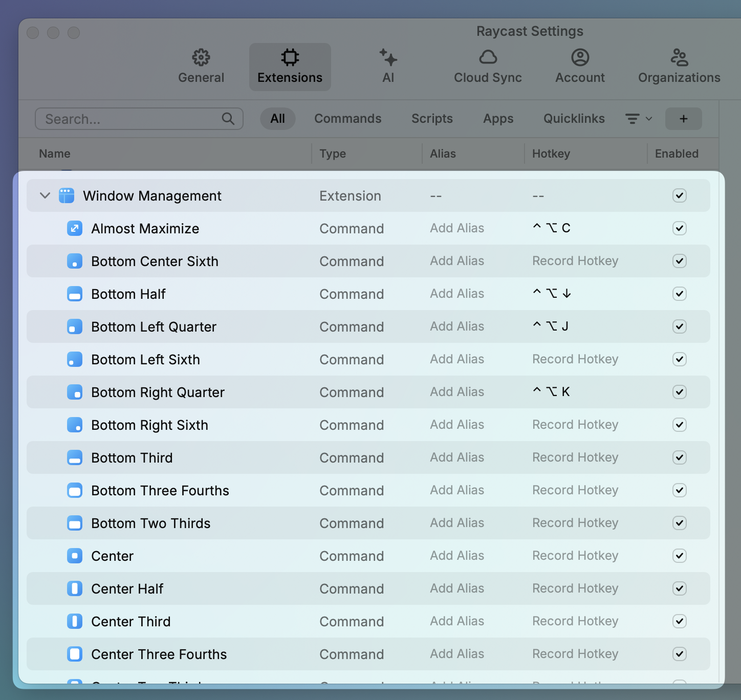Viewport: 741px width, 700px height.
Task: Edit the Bottom Half hotkey
Action: pos(552,294)
